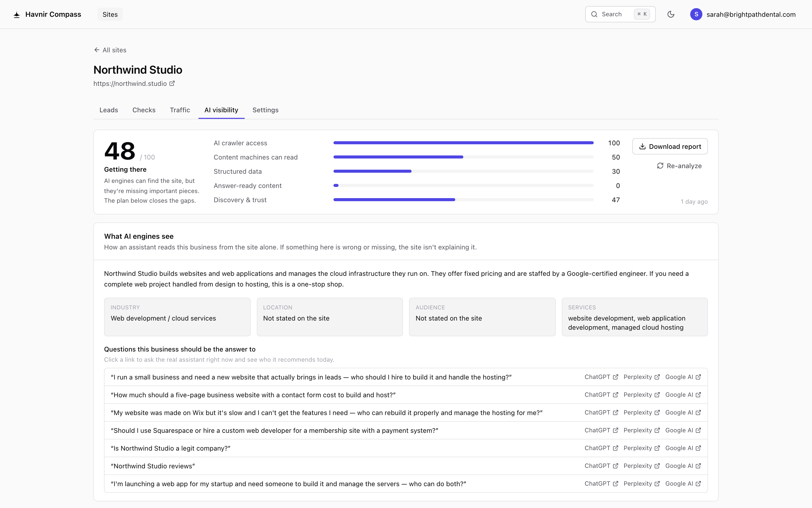Image resolution: width=812 pixels, height=508 pixels.
Task: Click the Discovery & trust score "47"
Action: tap(616, 200)
